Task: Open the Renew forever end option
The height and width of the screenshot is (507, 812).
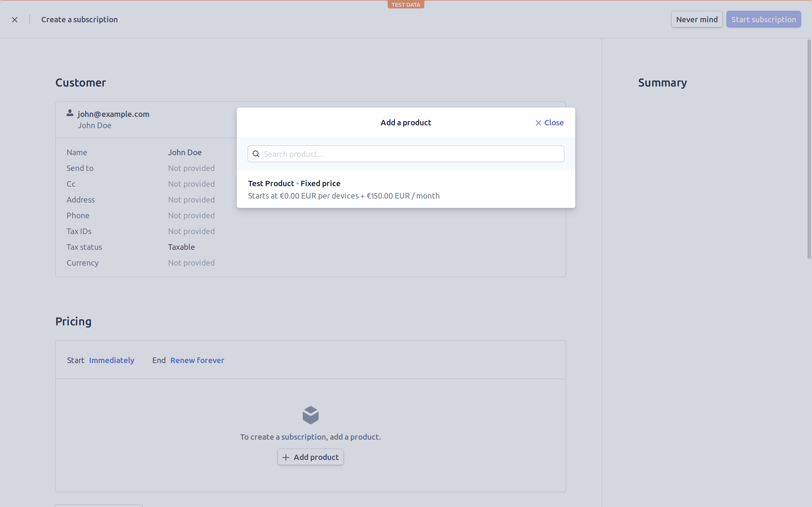Action: click(x=197, y=360)
